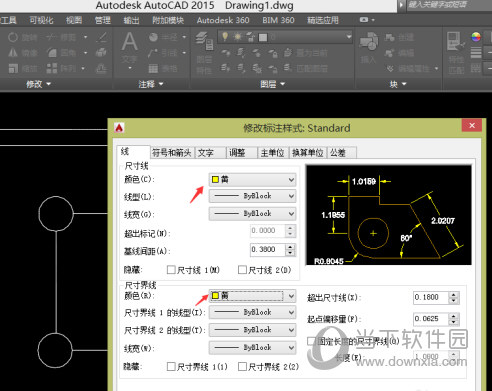Click the 基线间距 value field
The image size is (492, 391).
[x=268, y=250]
